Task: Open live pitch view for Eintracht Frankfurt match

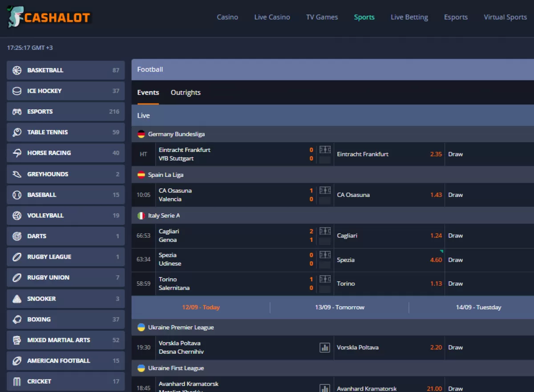Action: [325, 150]
